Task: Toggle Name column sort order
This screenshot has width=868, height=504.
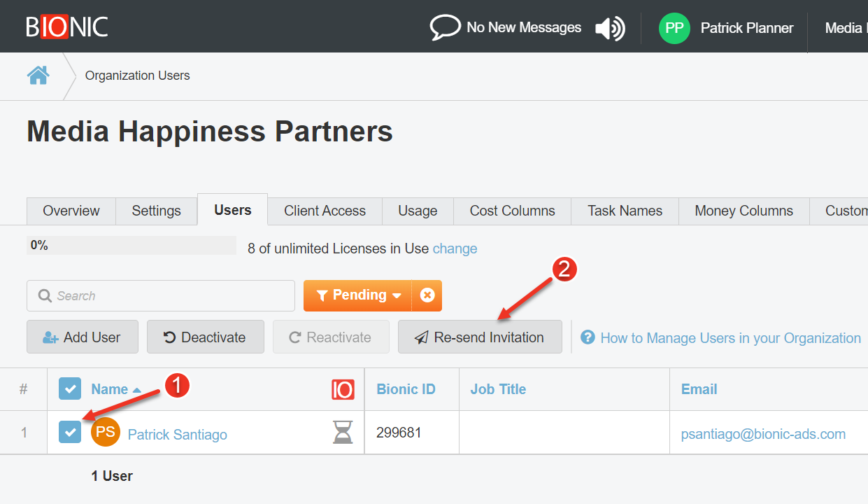Action: (110, 389)
